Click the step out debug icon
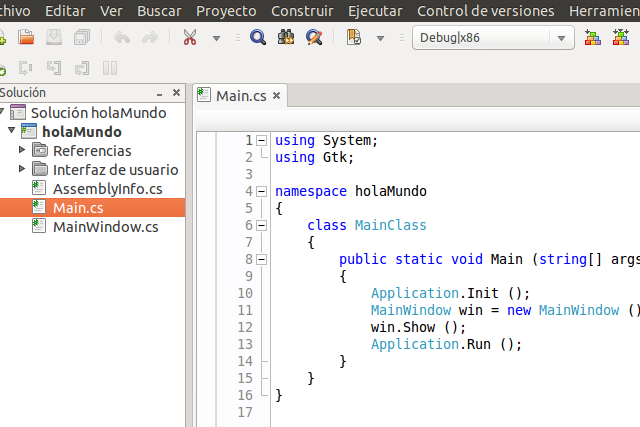This screenshot has width=640, height=427. point(82,68)
